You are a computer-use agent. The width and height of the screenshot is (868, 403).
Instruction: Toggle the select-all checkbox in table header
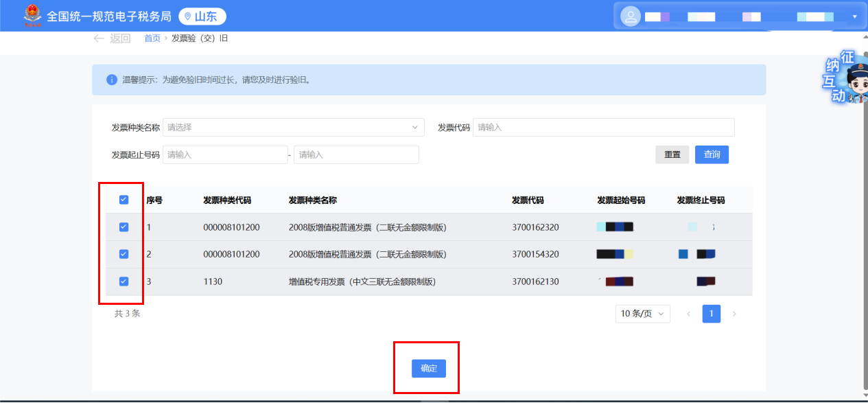124,200
